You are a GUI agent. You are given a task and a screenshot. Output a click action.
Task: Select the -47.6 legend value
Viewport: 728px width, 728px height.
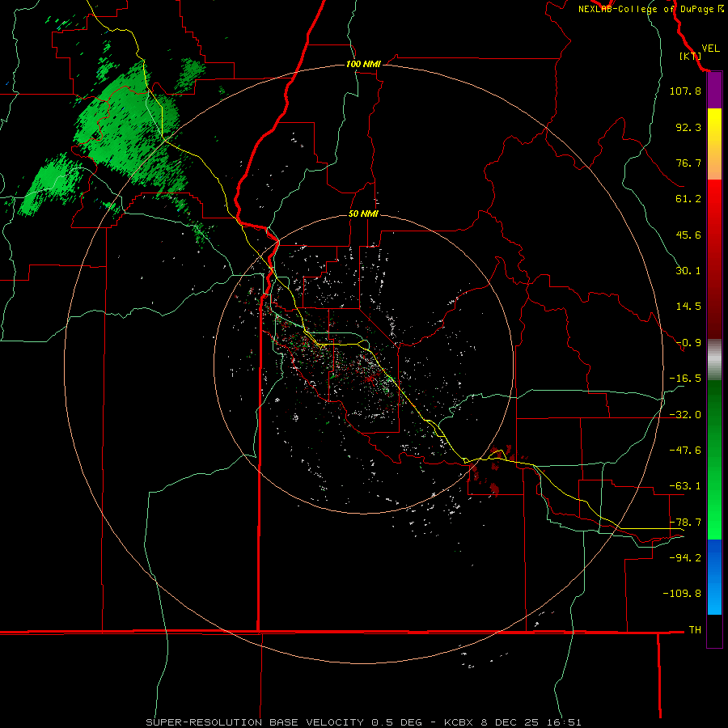[x=685, y=451]
